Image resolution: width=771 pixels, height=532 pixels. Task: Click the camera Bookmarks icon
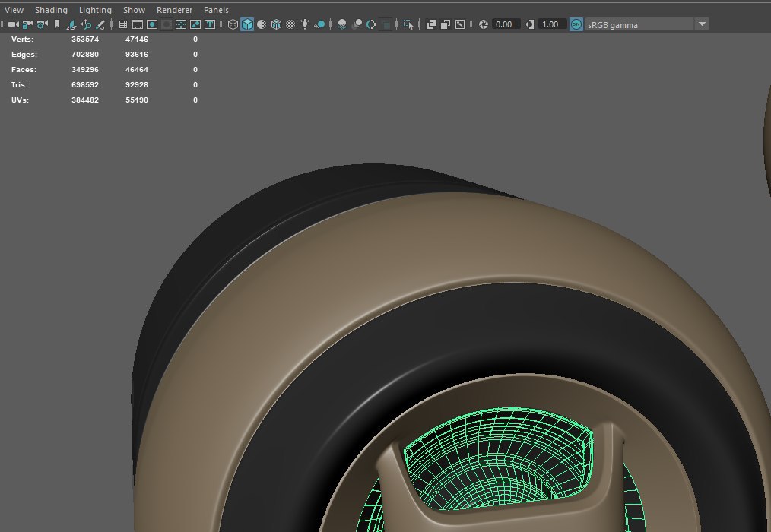tap(57, 24)
